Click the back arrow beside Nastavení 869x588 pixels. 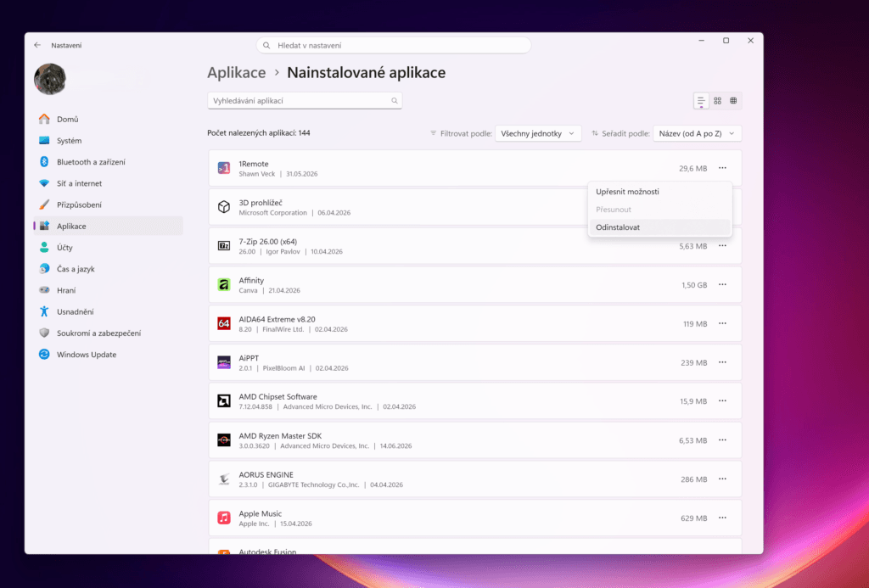(x=37, y=46)
